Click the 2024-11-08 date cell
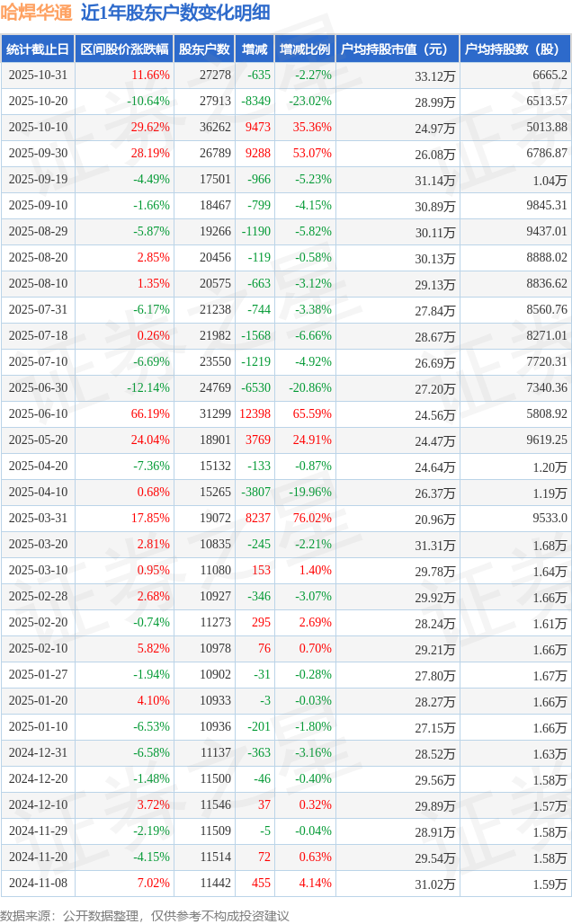572x924 pixels. (x=38, y=884)
